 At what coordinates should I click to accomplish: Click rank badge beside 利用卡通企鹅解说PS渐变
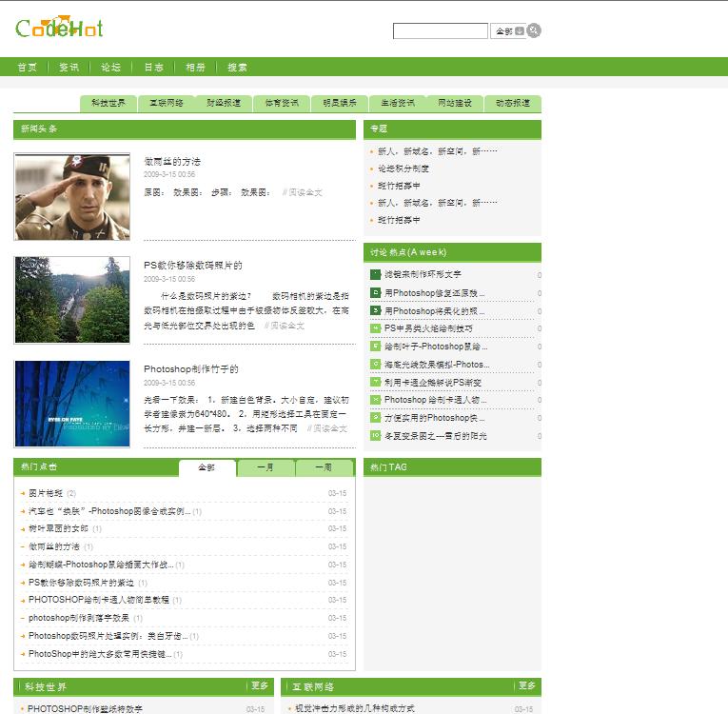click(x=375, y=382)
